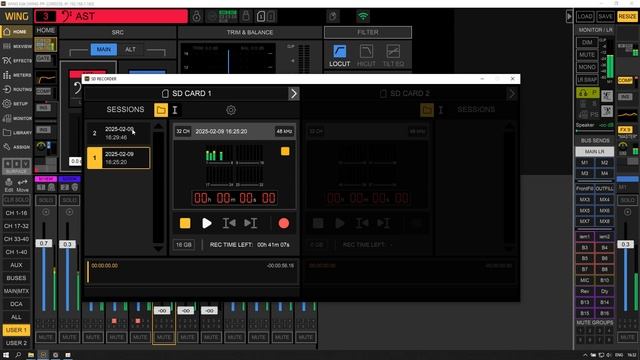
Task: Open SD Card 1 settings gear
Action: tap(231, 110)
